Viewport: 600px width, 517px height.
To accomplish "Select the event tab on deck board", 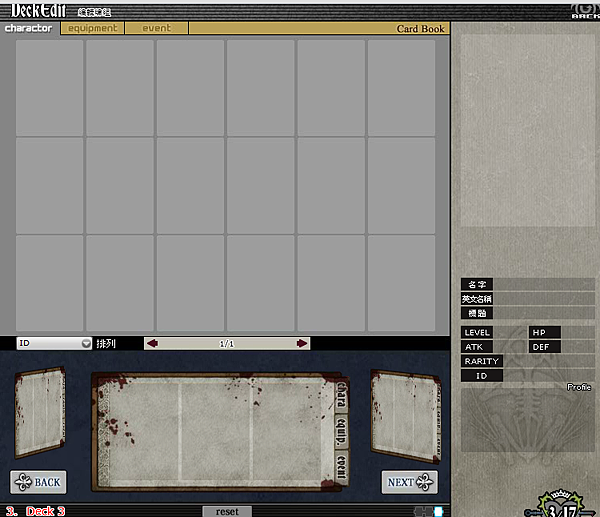I will click(x=341, y=467).
